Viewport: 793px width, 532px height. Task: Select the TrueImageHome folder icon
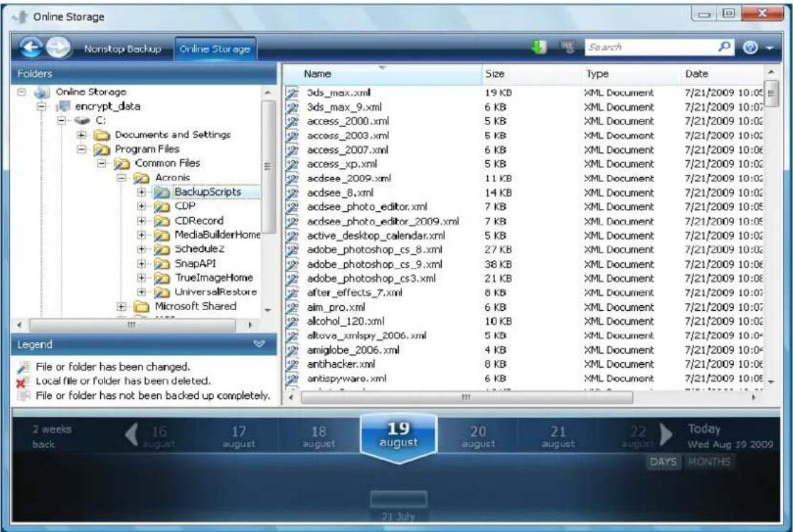[162, 278]
